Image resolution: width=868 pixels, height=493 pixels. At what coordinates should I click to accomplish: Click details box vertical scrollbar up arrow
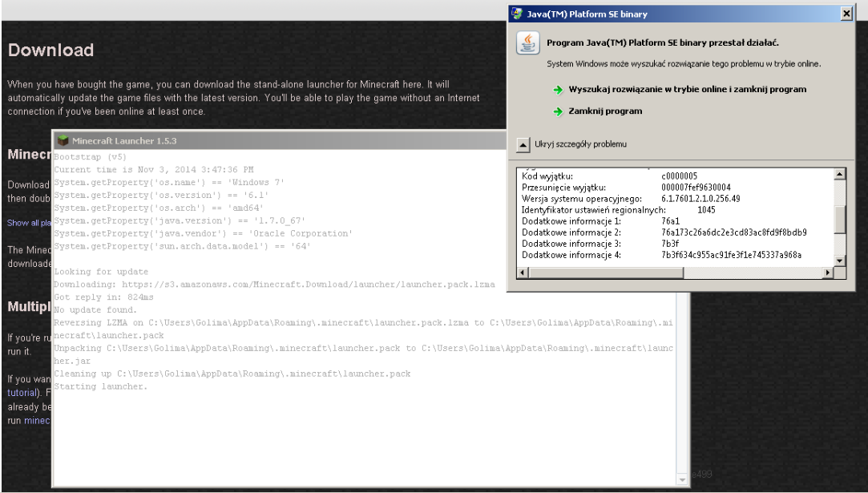point(840,175)
